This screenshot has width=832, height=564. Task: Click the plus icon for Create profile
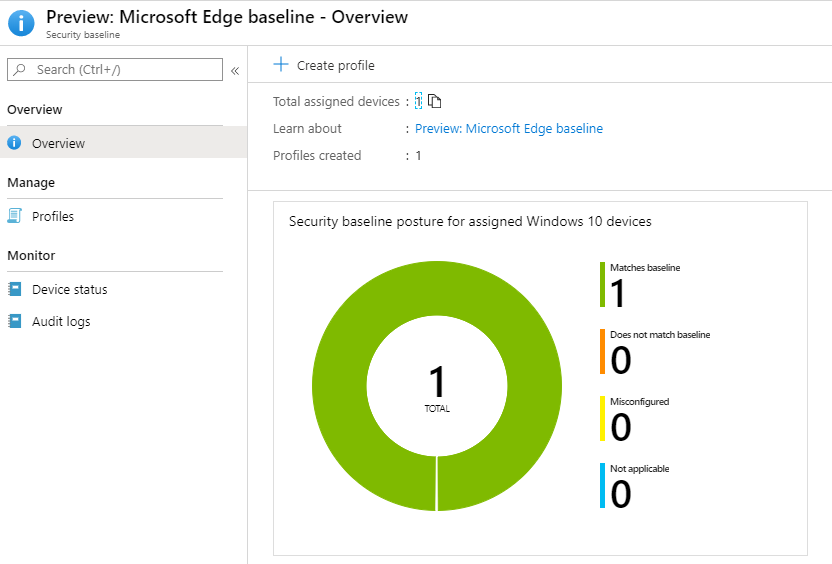click(281, 64)
